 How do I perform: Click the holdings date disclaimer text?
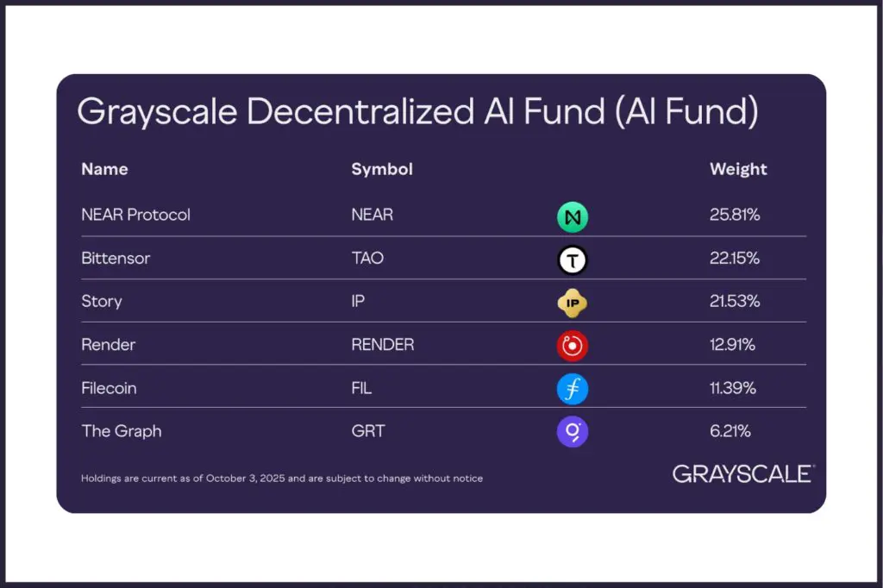click(282, 478)
